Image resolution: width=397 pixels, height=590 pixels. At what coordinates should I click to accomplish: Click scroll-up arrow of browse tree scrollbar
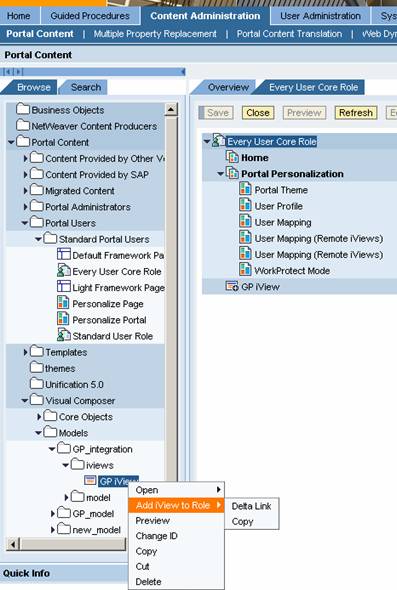pos(171,109)
